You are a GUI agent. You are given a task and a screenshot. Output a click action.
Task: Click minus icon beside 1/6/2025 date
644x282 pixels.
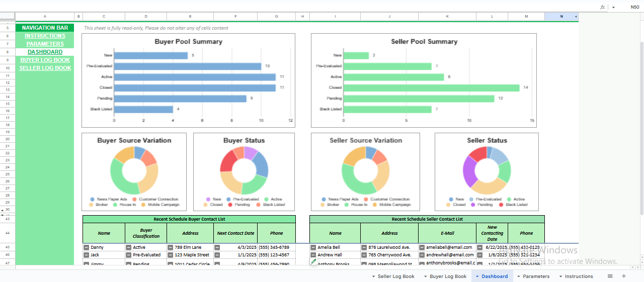[480, 255]
